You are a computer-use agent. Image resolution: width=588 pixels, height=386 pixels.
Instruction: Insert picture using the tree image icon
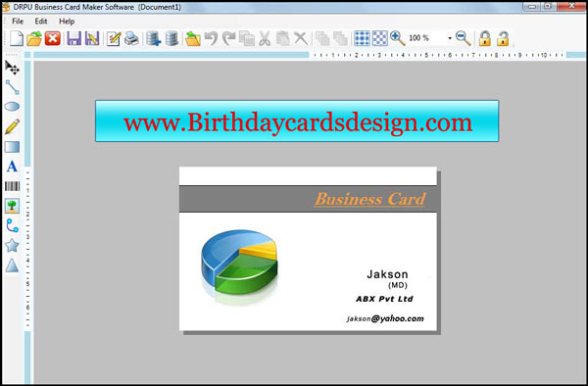pyautogui.click(x=12, y=206)
